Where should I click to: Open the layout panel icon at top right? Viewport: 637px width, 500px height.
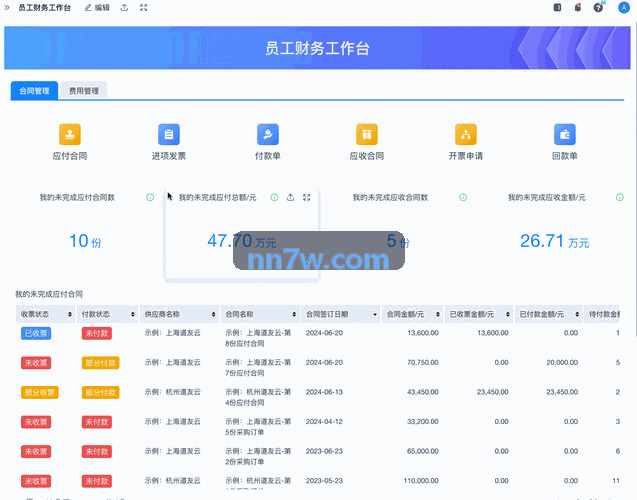coord(557,7)
